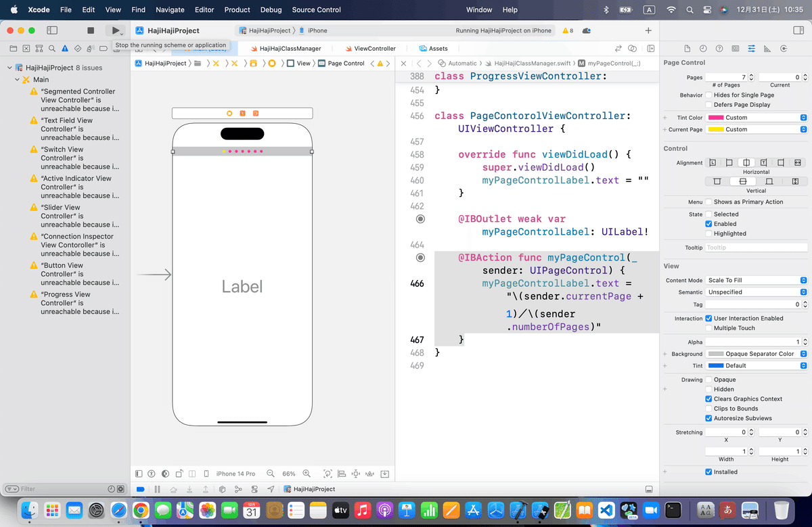Click Embed In button on canvas bar
Image resolution: width=812 pixels, height=527 pixels.
pyautogui.click(x=384, y=474)
